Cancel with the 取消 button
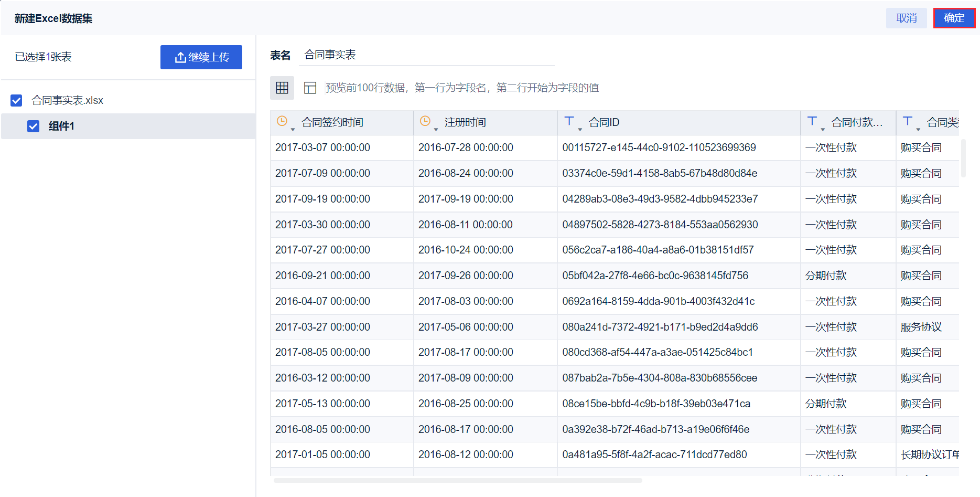The width and height of the screenshot is (980, 497). pyautogui.click(x=907, y=18)
